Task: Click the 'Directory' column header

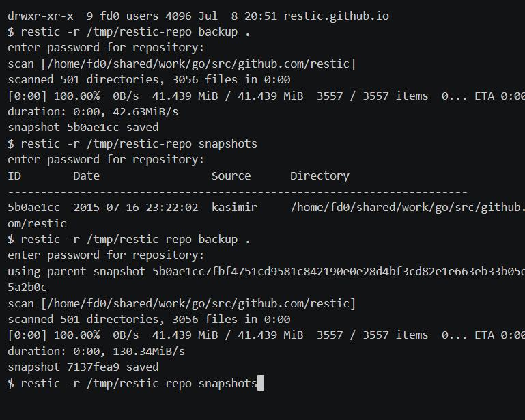Action: pyautogui.click(x=320, y=176)
